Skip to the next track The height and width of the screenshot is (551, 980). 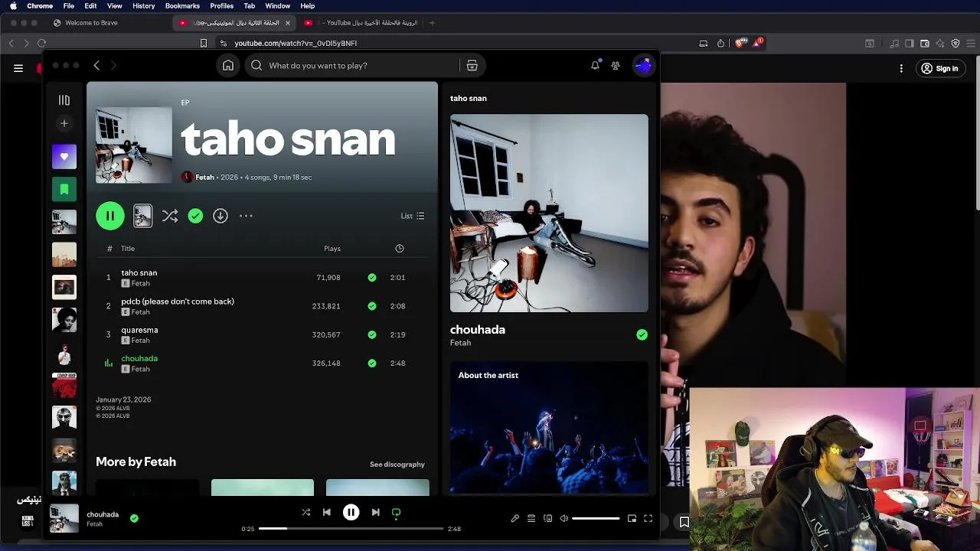tap(375, 512)
